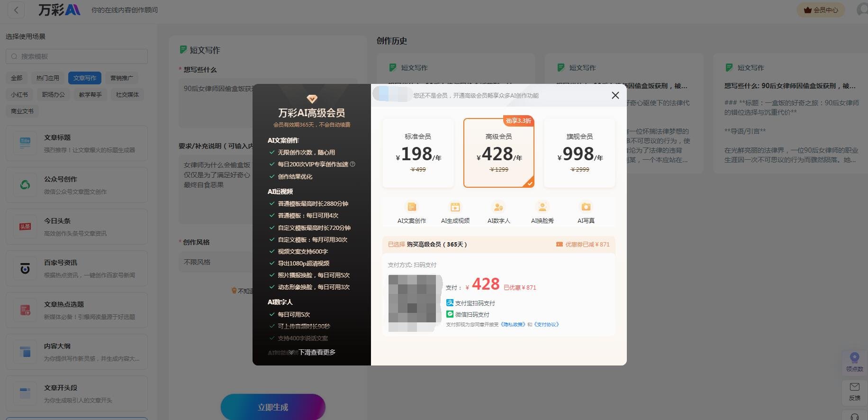868x420 pixels.
Task: Click the back arrow icon at top left
Action: (16, 10)
